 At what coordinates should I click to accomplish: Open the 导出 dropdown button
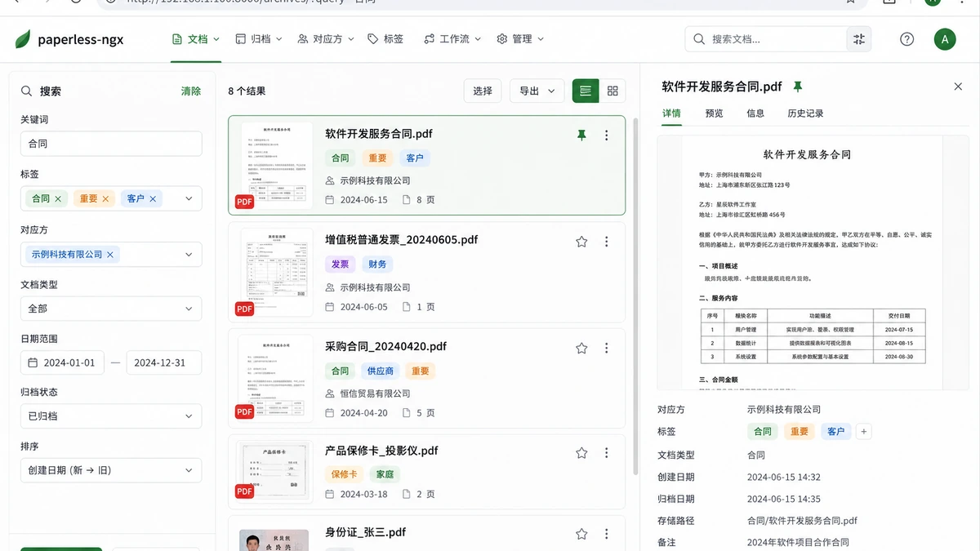(537, 91)
